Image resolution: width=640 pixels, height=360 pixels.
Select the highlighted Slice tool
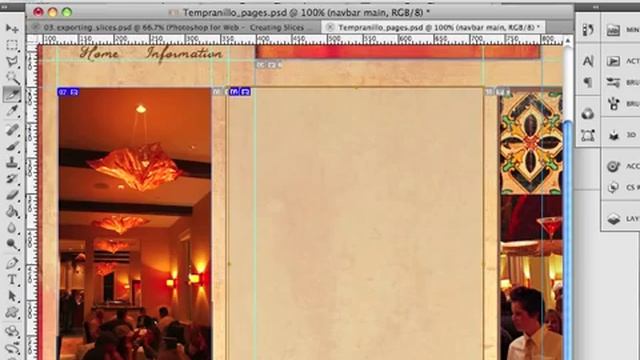pos(12,94)
